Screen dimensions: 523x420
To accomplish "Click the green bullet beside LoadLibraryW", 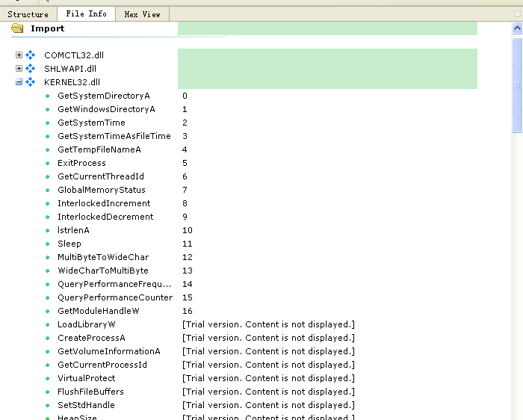I will pyautogui.click(x=47, y=324).
